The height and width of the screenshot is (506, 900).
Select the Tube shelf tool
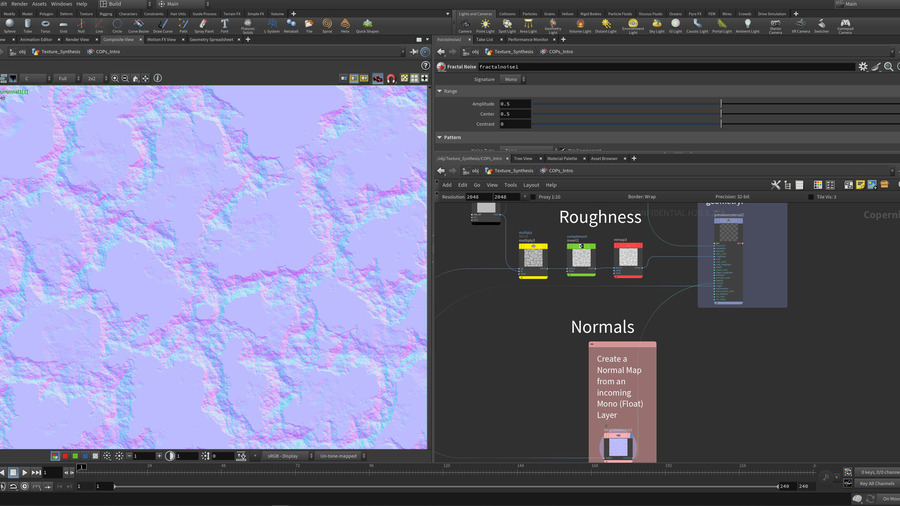(x=28, y=25)
